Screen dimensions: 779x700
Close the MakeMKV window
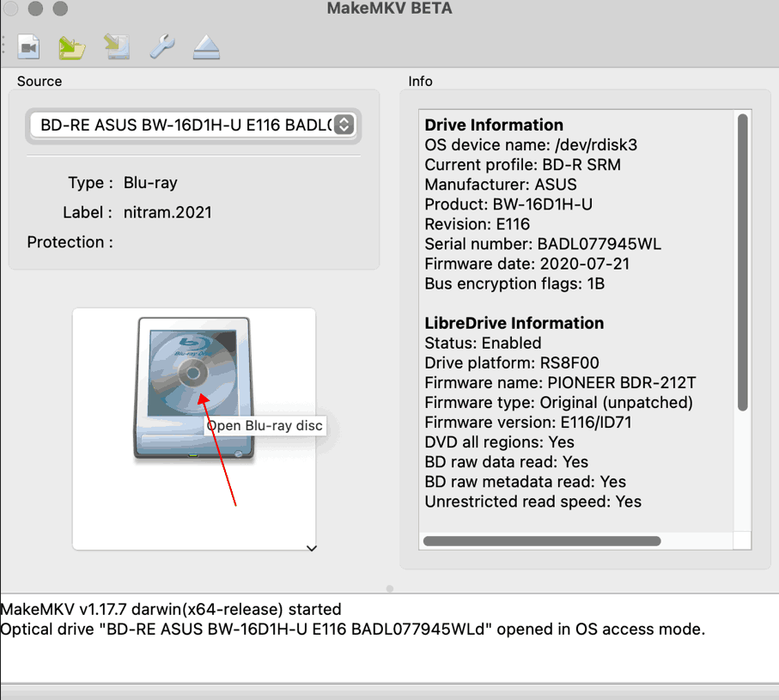[x=12, y=9]
